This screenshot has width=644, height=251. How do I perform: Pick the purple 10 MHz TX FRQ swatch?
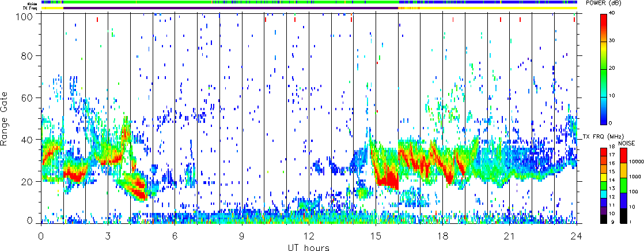604,211
